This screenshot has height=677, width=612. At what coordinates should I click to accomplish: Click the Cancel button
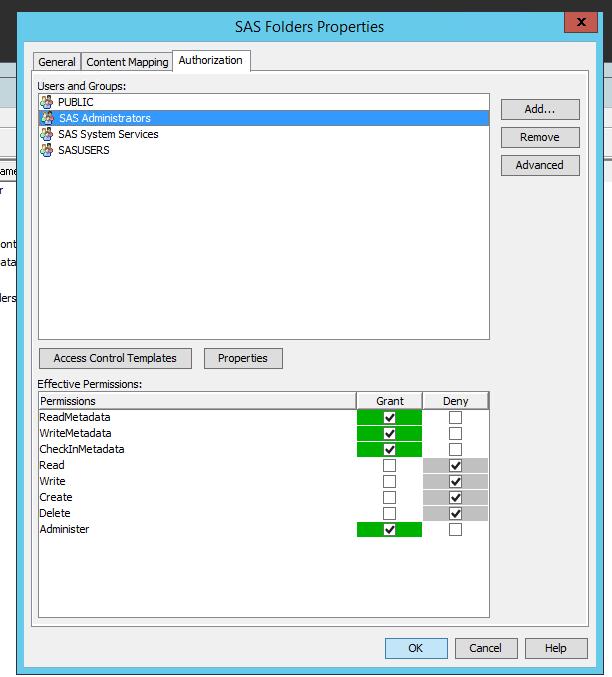[486, 649]
